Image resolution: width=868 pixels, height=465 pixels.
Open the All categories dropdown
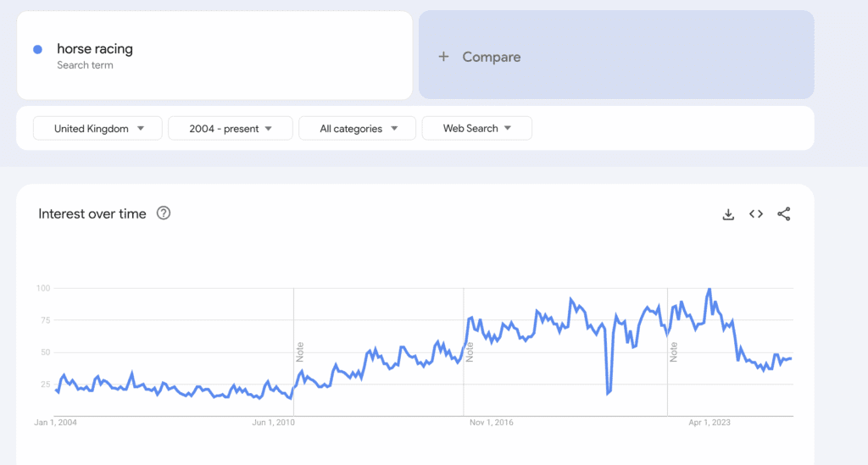pos(357,129)
